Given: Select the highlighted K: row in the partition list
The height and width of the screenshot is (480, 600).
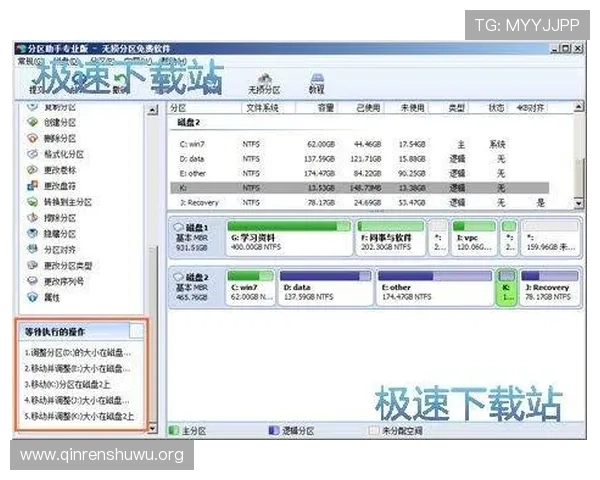Looking at the screenshot, I should (360, 188).
